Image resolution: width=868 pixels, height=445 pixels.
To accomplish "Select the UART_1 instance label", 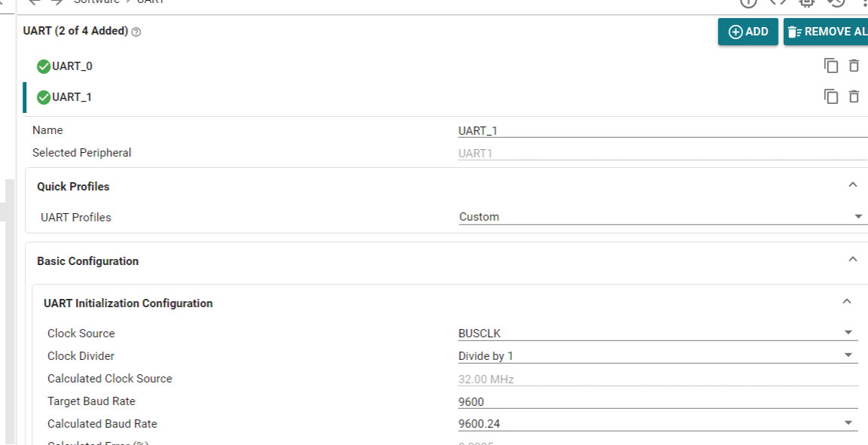I will (72, 97).
